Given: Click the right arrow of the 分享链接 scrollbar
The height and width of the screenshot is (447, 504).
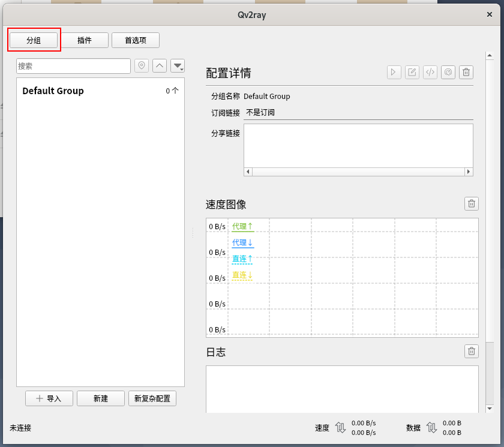Looking at the screenshot, I should click(x=469, y=172).
